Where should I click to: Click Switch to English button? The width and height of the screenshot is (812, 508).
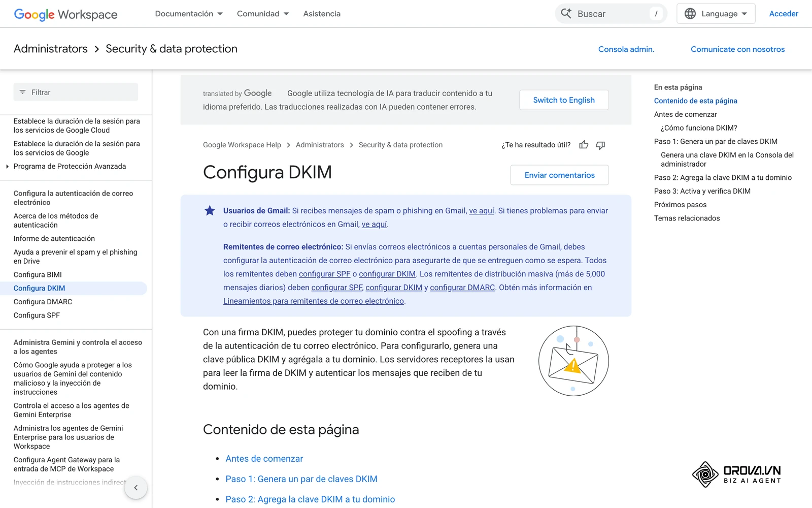[x=564, y=100]
